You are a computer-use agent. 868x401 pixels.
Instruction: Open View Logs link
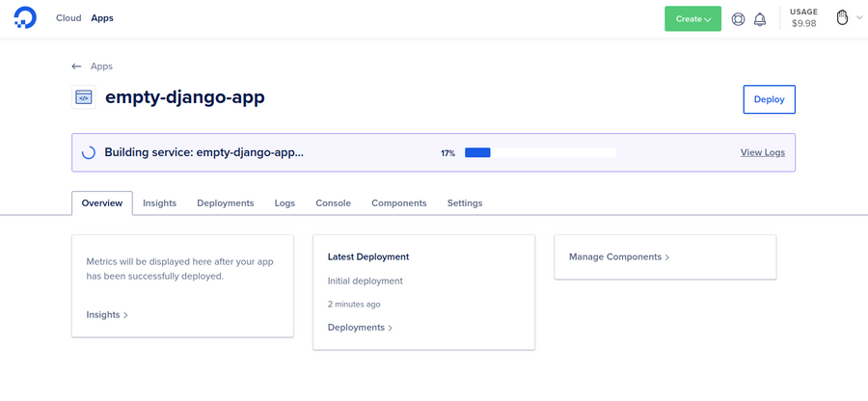[x=762, y=152]
